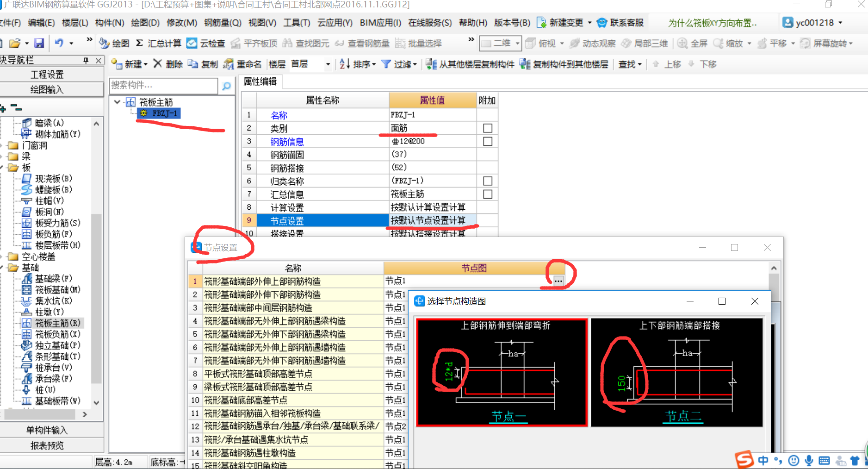Image resolution: width=868 pixels, height=469 pixels.
Task: Click the 报表预览 navigation button
Action: pyautogui.click(x=47, y=445)
